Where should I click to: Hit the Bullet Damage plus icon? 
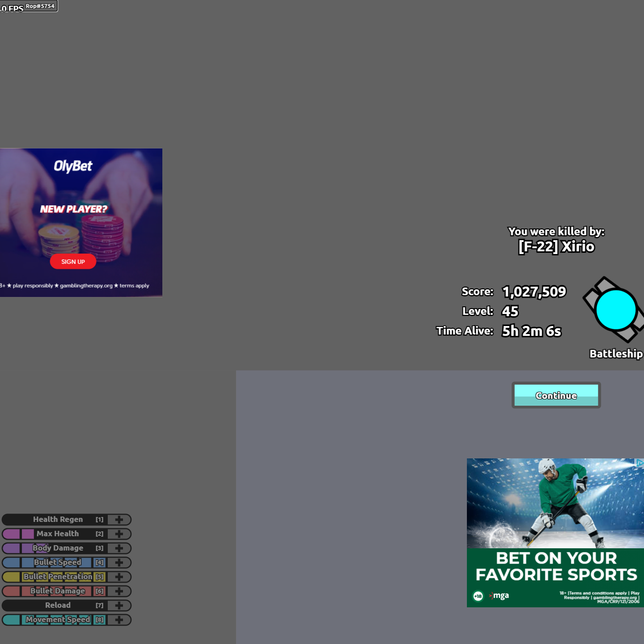tap(119, 591)
